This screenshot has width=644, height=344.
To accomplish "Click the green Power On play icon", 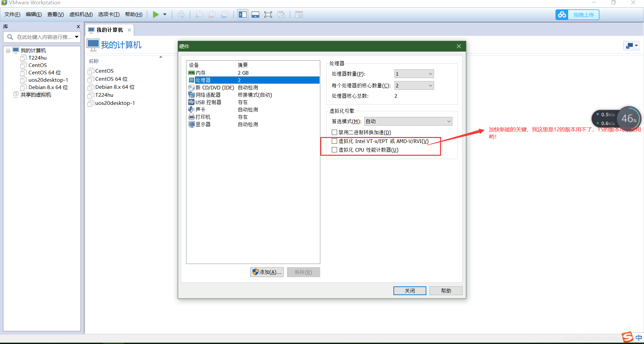I will coord(156,14).
